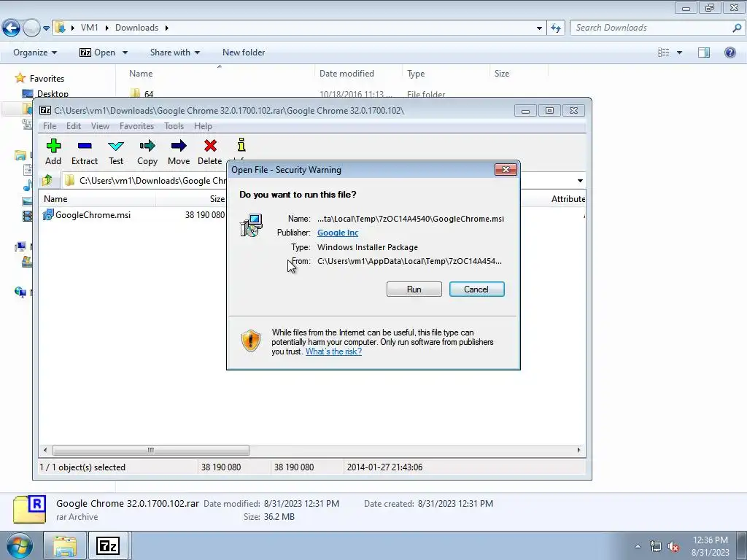Viewport: 747px width, 560px height.
Task: Click the Add icon in 7-Zip toolbar
Action: pos(53,146)
